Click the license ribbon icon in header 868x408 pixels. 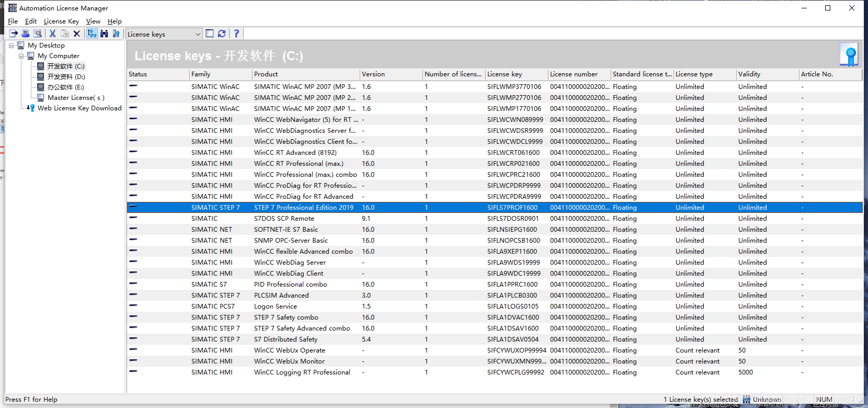coord(849,55)
